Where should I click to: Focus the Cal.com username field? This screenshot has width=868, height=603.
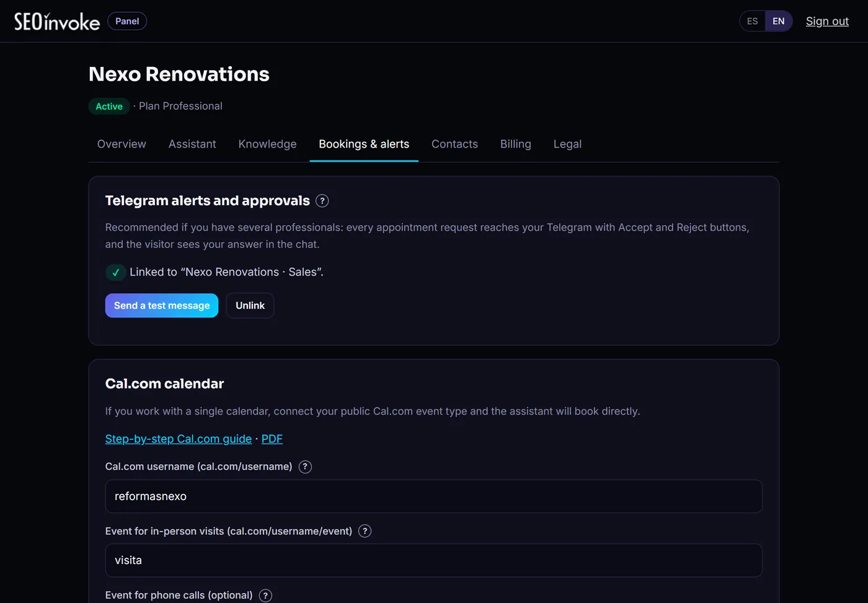point(434,496)
